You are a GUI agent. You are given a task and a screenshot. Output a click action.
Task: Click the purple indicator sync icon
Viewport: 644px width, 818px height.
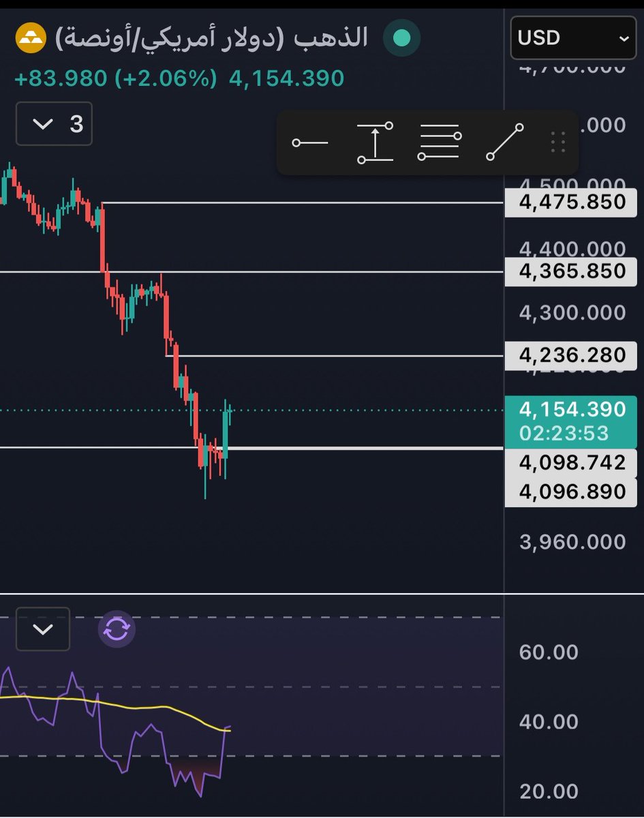117,628
